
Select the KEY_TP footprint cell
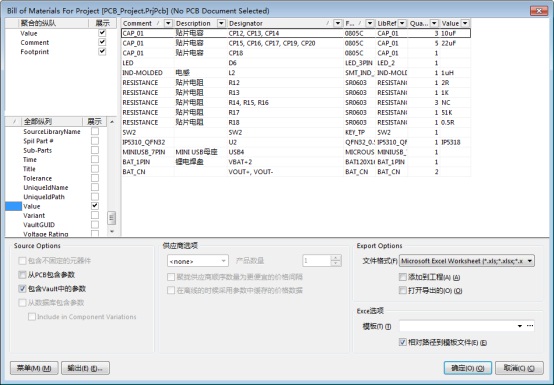pyautogui.click(x=360, y=132)
